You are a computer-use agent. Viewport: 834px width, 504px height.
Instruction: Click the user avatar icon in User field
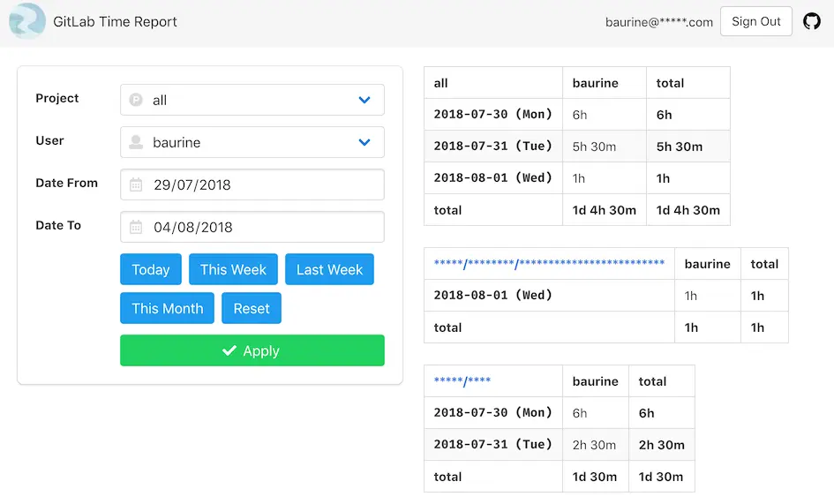(136, 142)
